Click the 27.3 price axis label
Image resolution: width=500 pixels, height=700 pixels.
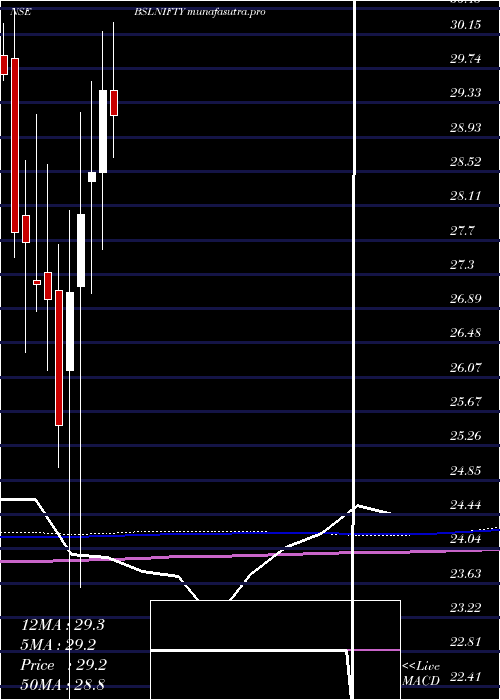click(x=462, y=265)
